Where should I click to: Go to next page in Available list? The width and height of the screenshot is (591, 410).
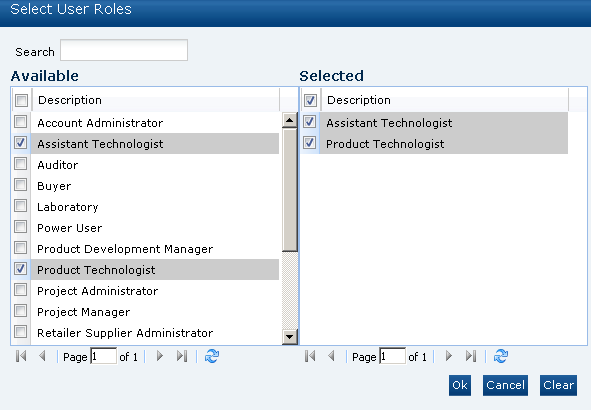pos(160,356)
